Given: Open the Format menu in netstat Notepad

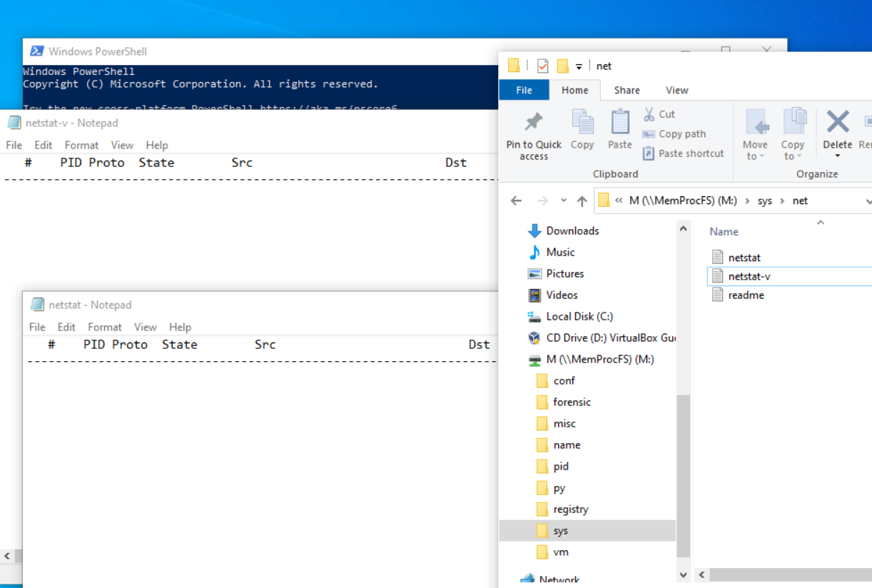Looking at the screenshot, I should point(105,327).
